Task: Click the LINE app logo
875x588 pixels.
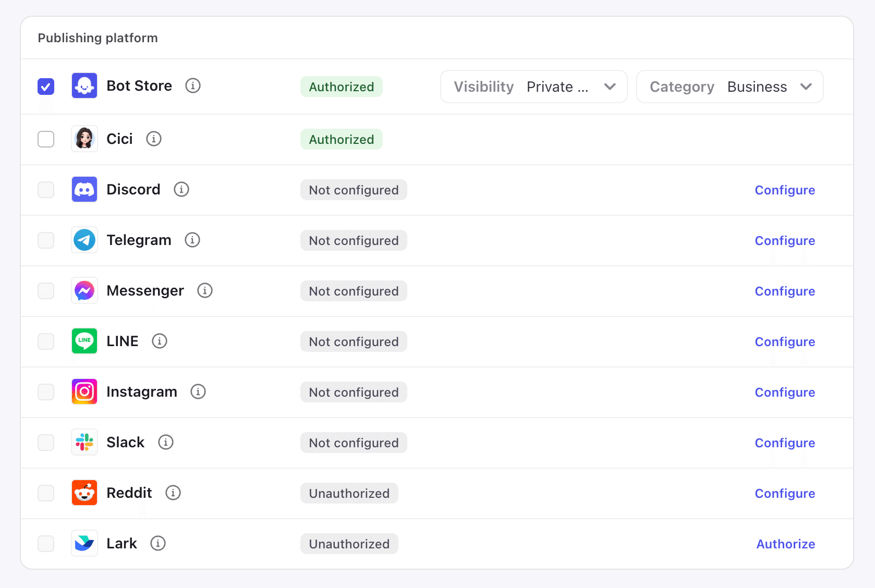Action: 84,341
